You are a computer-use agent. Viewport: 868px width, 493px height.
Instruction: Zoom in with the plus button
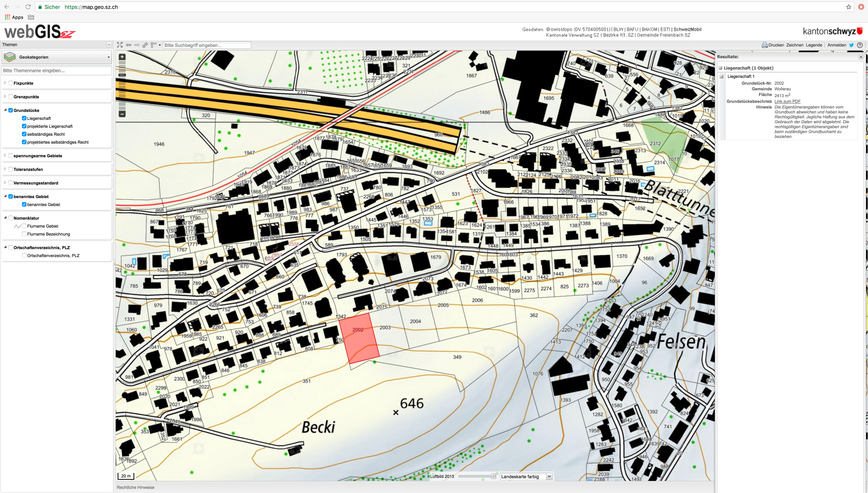122,57
